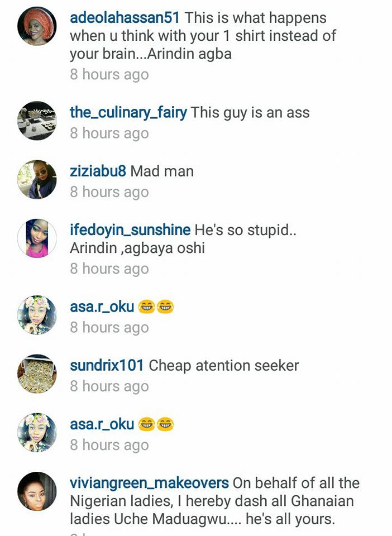
Task: Tap the_culinary_fairy avatar image
Action: click(x=37, y=121)
